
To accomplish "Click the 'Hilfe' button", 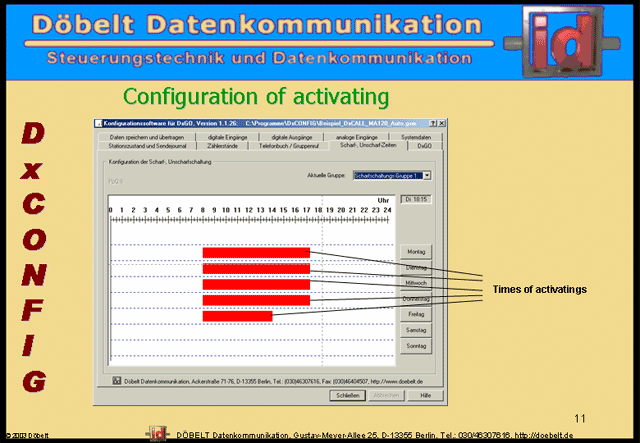I will point(426,395).
